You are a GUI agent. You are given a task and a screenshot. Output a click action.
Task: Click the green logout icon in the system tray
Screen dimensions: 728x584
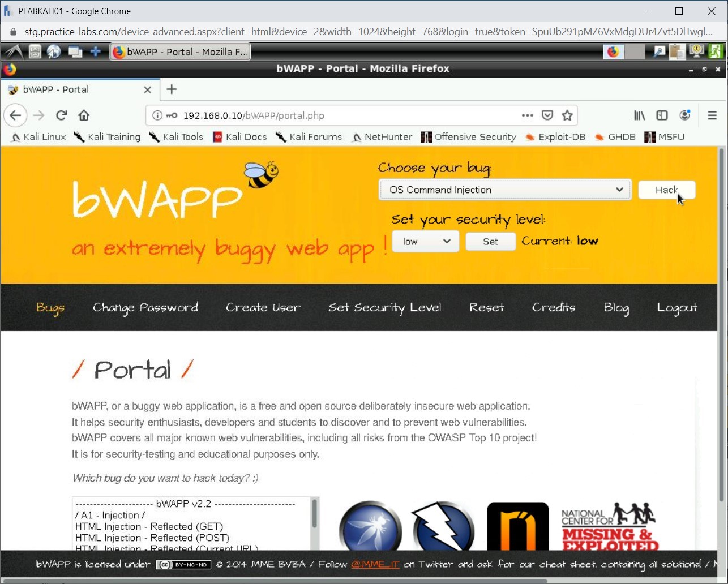tap(716, 51)
